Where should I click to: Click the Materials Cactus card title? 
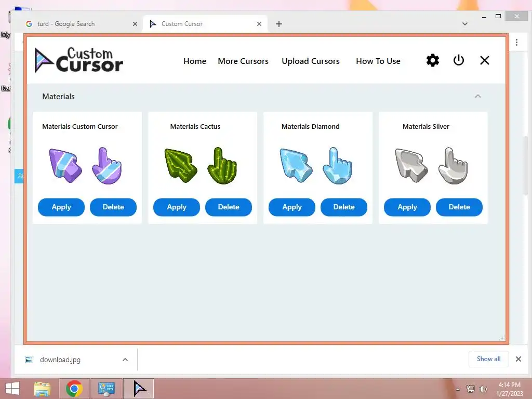pos(195,126)
